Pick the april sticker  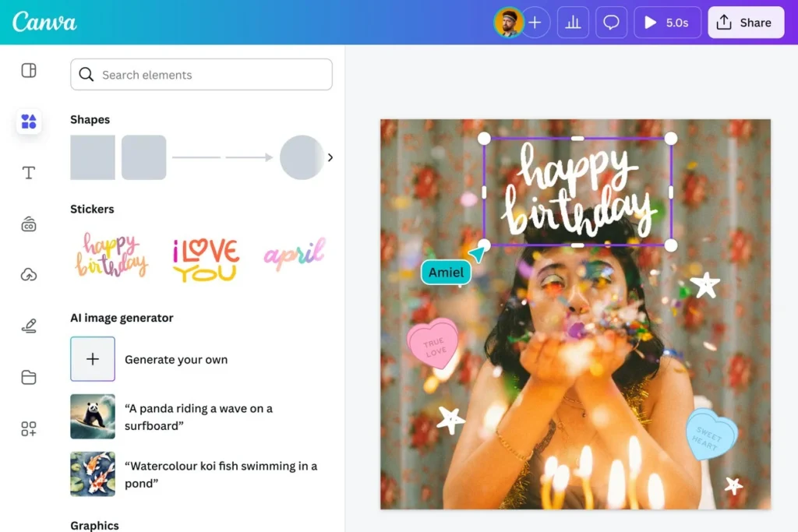coord(294,252)
